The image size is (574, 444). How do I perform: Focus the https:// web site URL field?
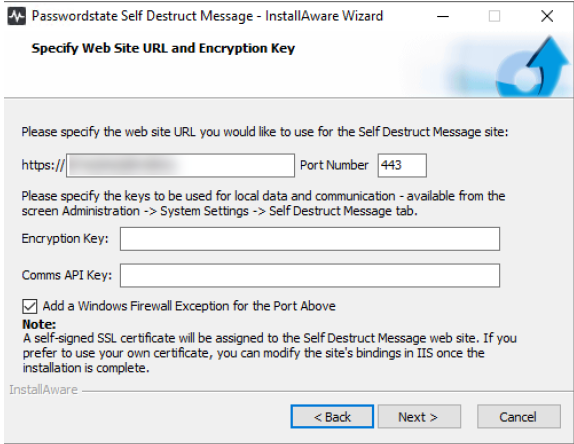click(x=180, y=165)
